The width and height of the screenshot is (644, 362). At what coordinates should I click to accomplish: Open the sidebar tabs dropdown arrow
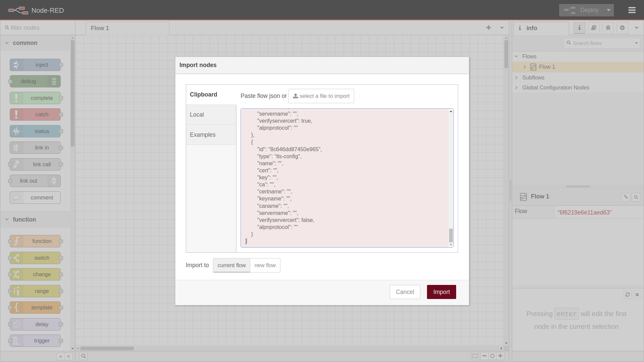point(636,28)
